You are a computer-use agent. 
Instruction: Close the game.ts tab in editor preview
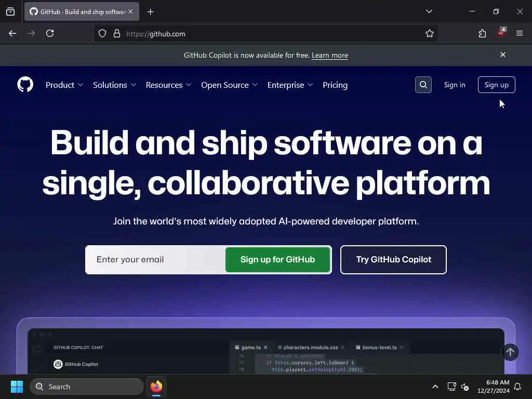(x=265, y=348)
